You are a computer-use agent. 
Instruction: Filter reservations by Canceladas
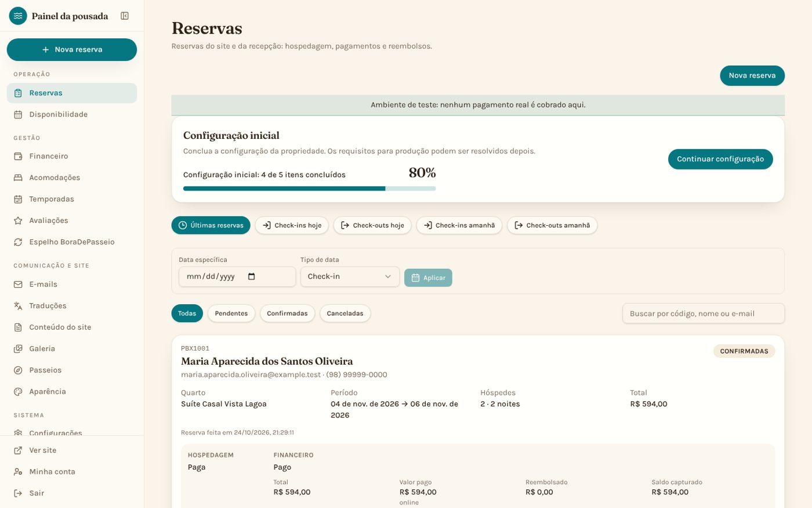[345, 314]
